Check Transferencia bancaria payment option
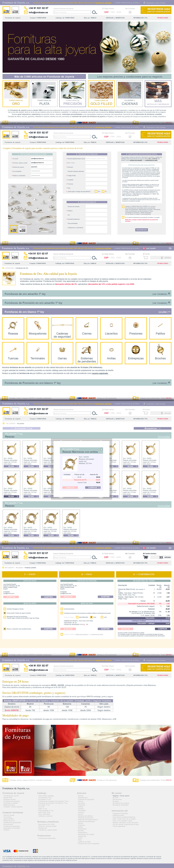This screenshot has width=174, height=868. point(62,613)
